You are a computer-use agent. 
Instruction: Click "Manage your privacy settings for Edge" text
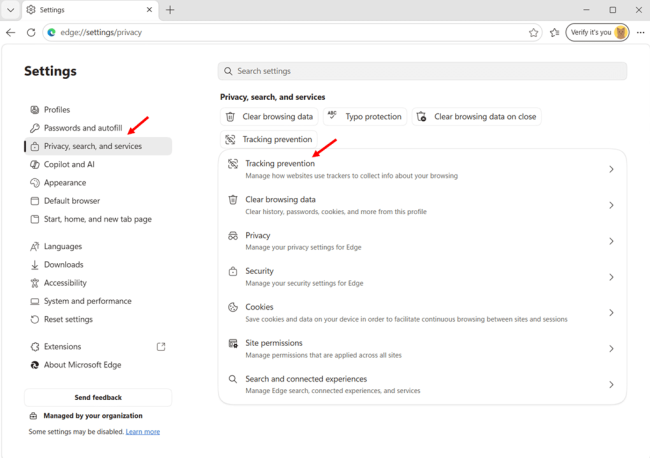click(303, 247)
